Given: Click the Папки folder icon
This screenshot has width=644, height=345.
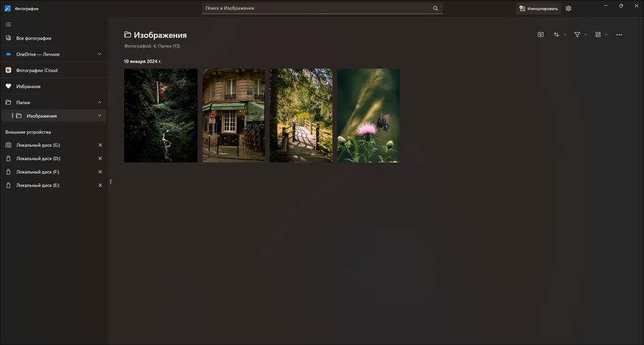Looking at the screenshot, I should click(8, 102).
